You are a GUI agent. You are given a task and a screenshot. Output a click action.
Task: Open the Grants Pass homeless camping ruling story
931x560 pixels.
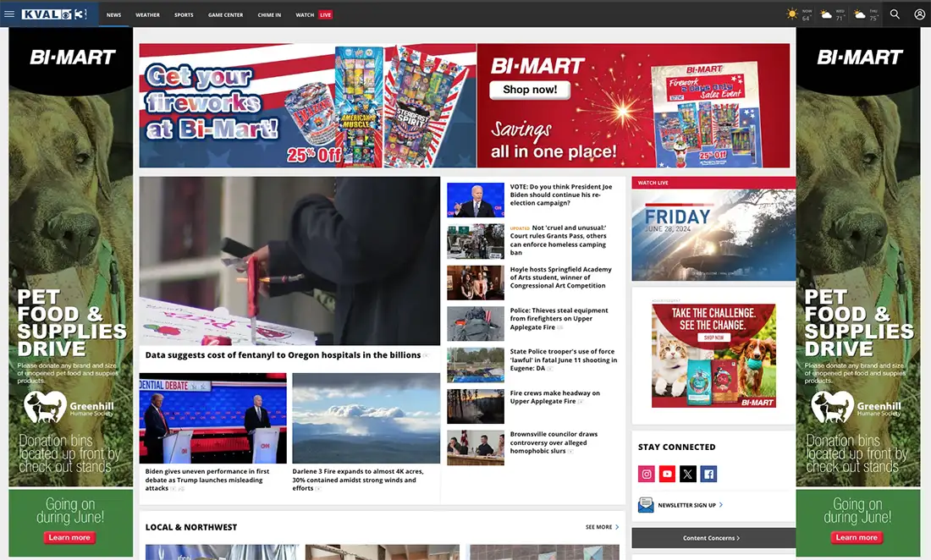[x=559, y=239]
